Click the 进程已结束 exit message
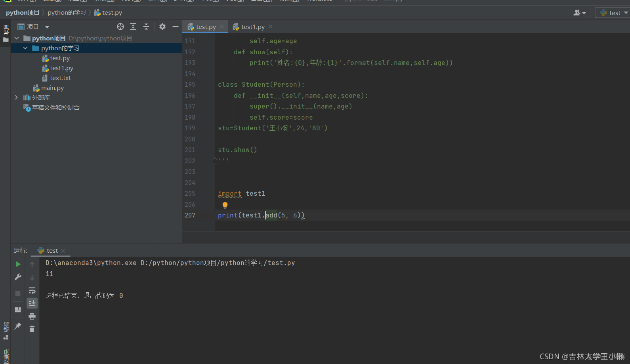The height and width of the screenshot is (364, 630). pos(84,295)
